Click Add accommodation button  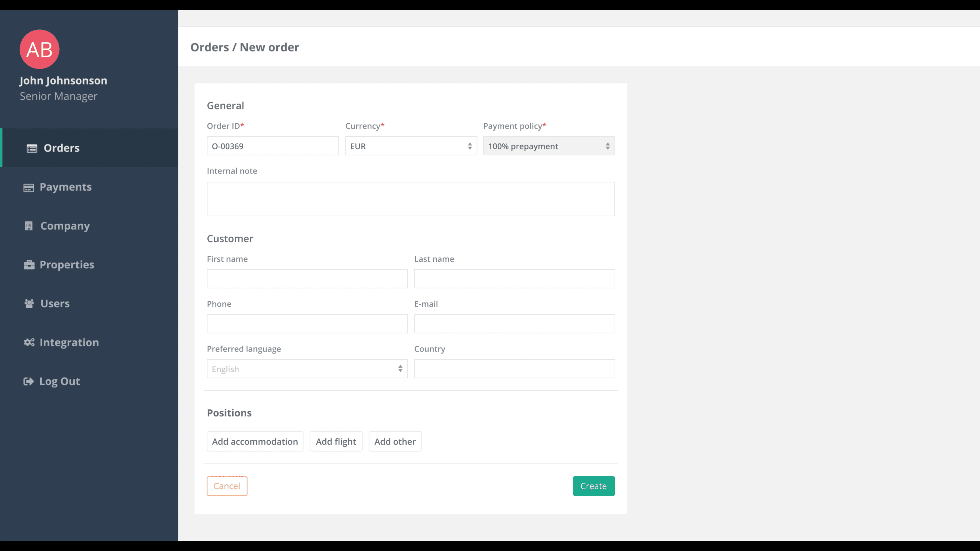(255, 442)
